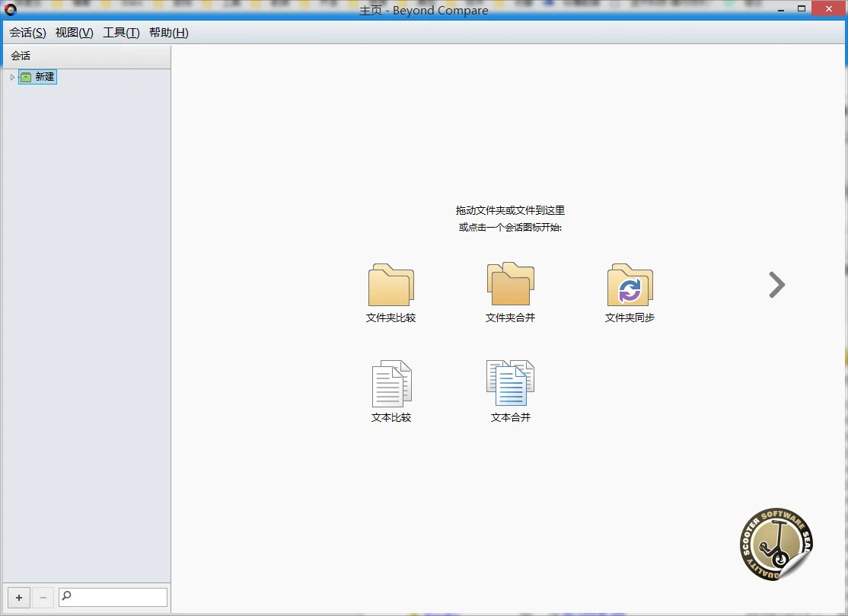The image size is (848, 616).
Task: Select the 新建 session folder
Action: point(38,77)
